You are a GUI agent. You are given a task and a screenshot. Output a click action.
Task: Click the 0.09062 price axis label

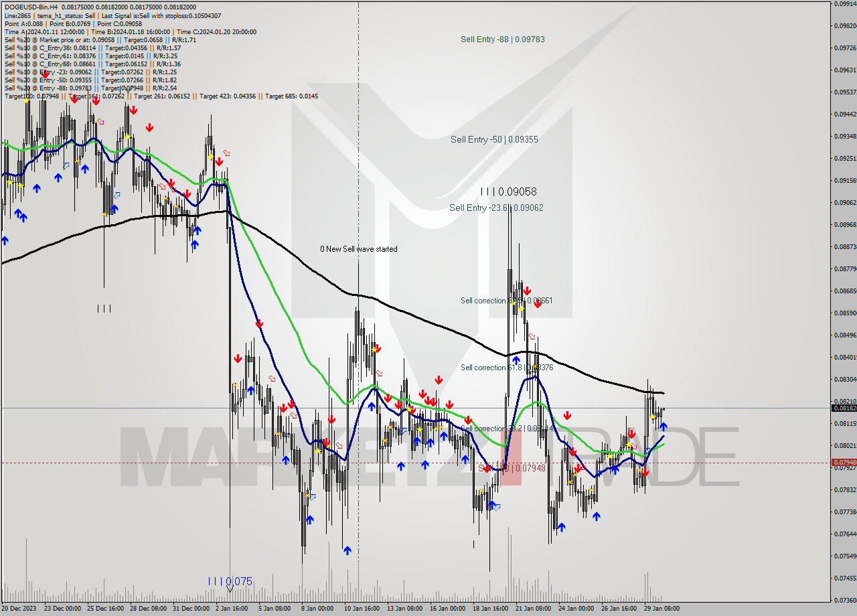click(846, 202)
